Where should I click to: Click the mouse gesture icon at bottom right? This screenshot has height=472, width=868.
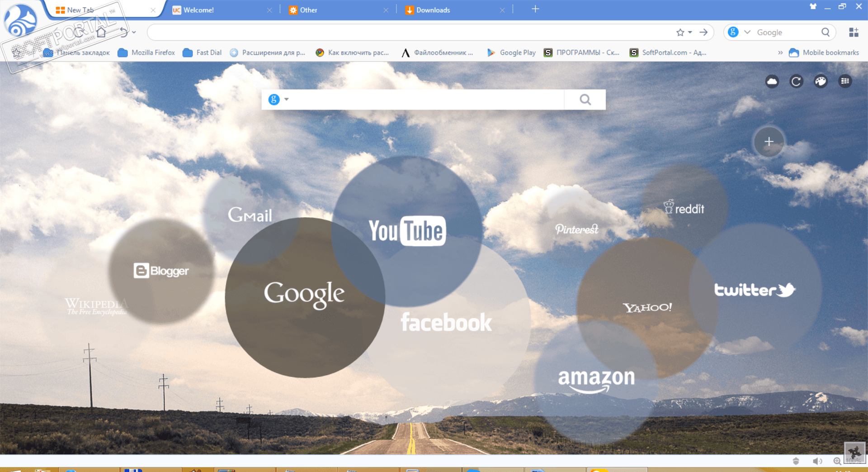click(855, 453)
